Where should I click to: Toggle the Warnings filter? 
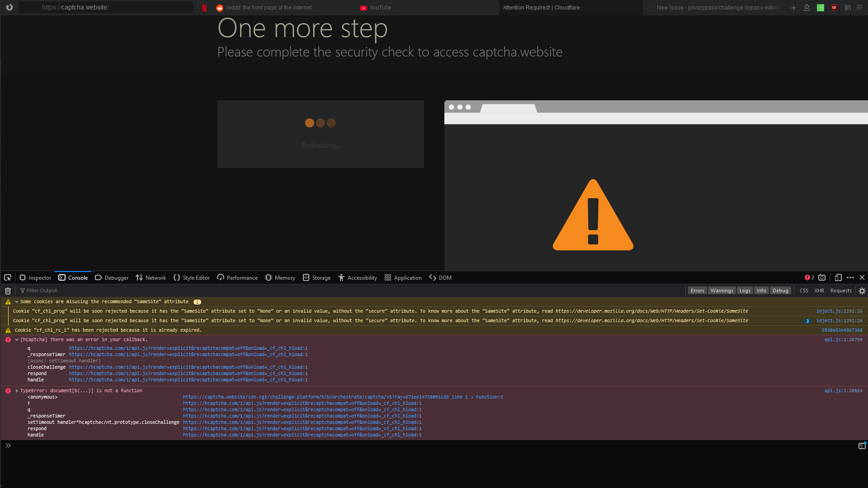pyautogui.click(x=722, y=291)
